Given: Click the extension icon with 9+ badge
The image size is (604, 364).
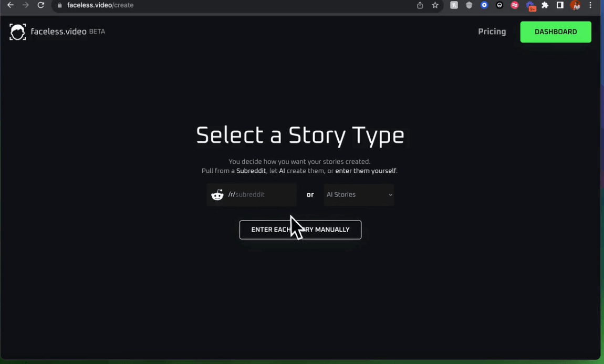Looking at the screenshot, I should 530,6.
